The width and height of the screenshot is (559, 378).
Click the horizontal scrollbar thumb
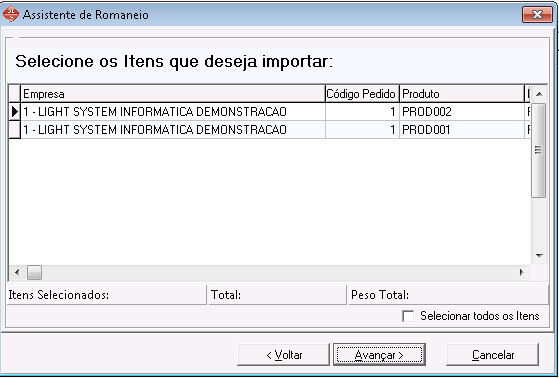tap(35, 273)
